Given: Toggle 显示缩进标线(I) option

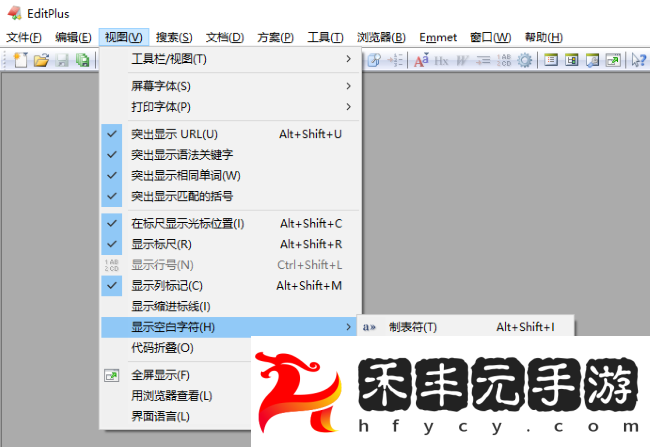Looking at the screenshot, I should click(x=230, y=306).
